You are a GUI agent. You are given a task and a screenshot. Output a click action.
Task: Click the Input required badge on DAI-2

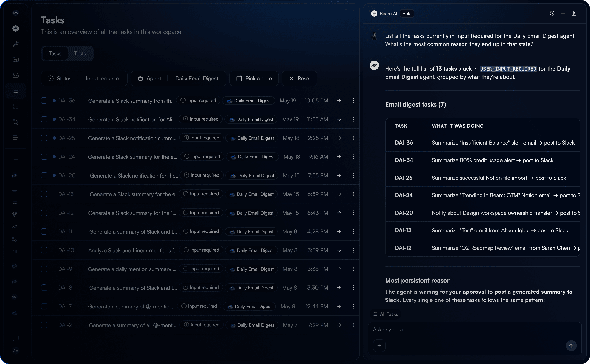point(202,325)
